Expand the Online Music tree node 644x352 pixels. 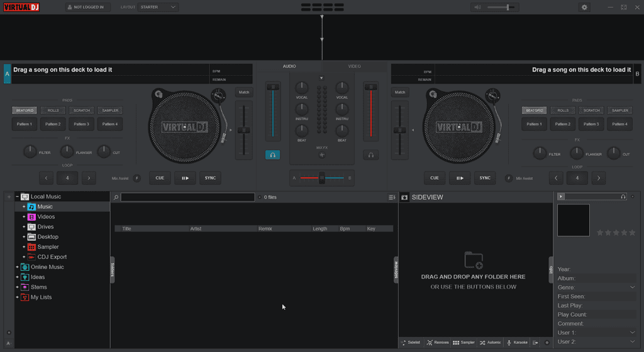point(17,267)
